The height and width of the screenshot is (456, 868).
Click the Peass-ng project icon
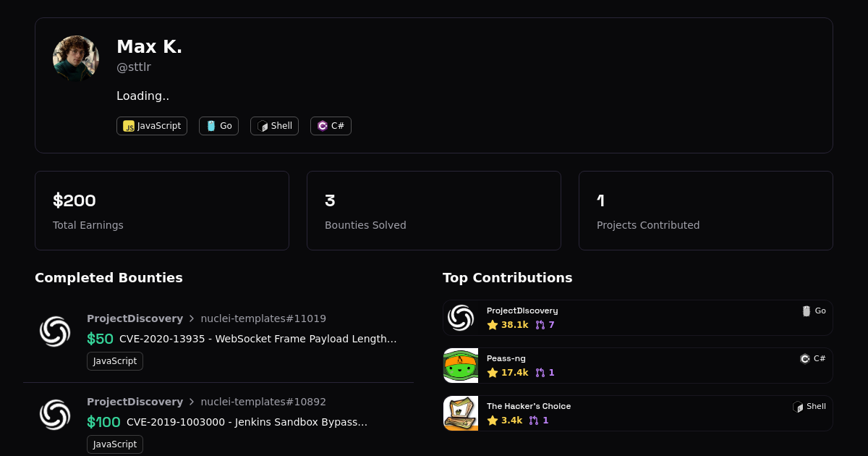coord(461,366)
